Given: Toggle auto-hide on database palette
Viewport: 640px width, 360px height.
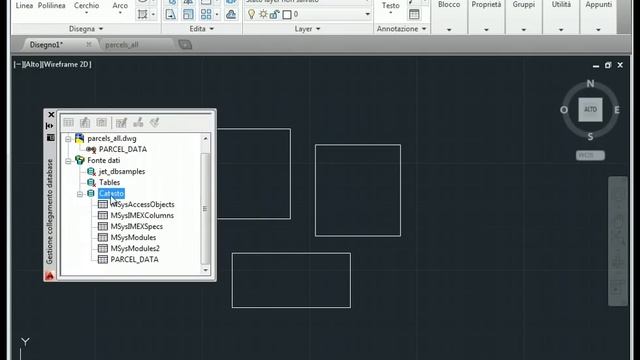Looking at the screenshot, I should tap(50, 126).
